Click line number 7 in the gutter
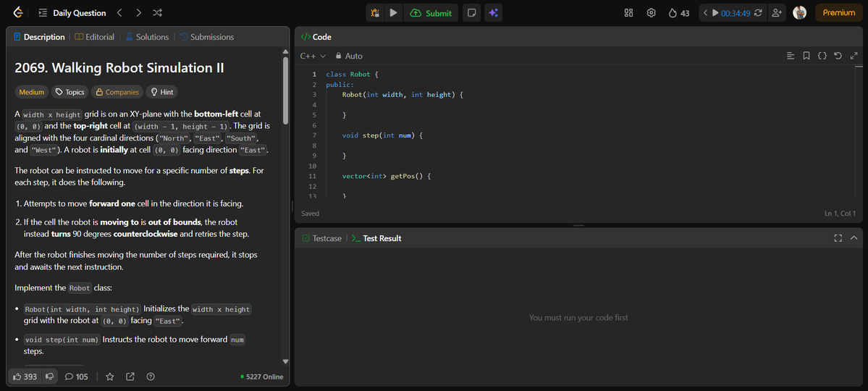This screenshot has height=391, width=868. tap(314, 135)
